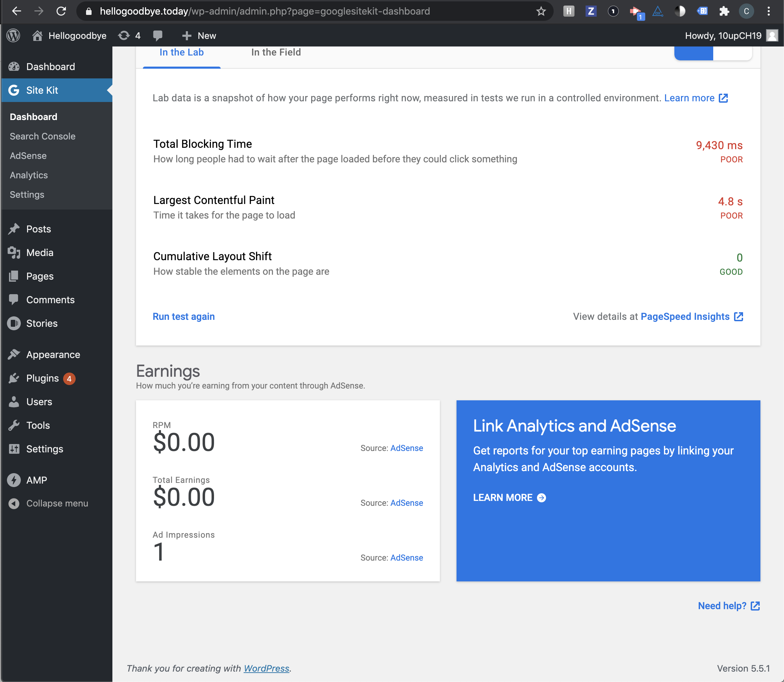Open the gray H browser extension

pos(569,11)
